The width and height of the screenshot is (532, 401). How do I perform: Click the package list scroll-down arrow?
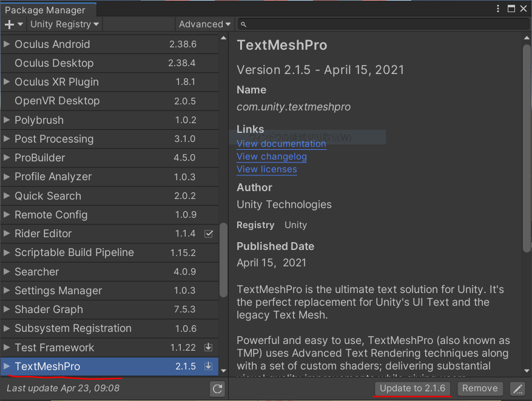(223, 371)
